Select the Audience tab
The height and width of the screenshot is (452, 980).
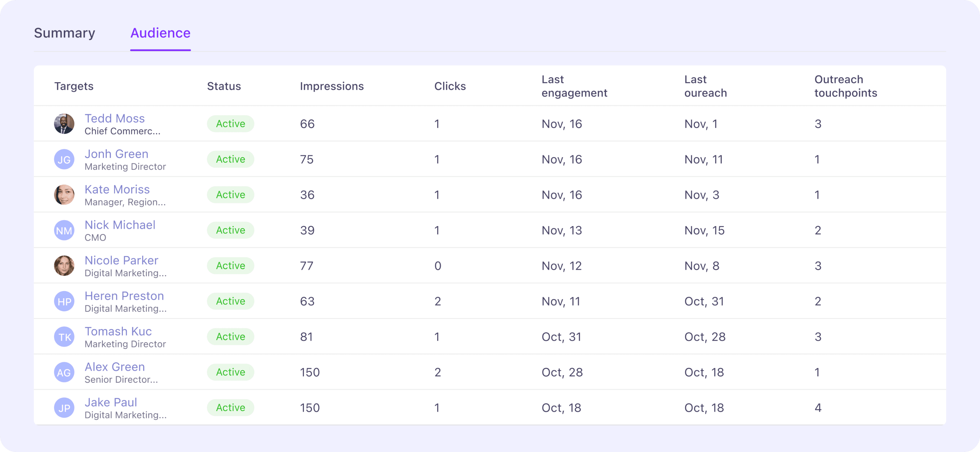click(x=160, y=33)
